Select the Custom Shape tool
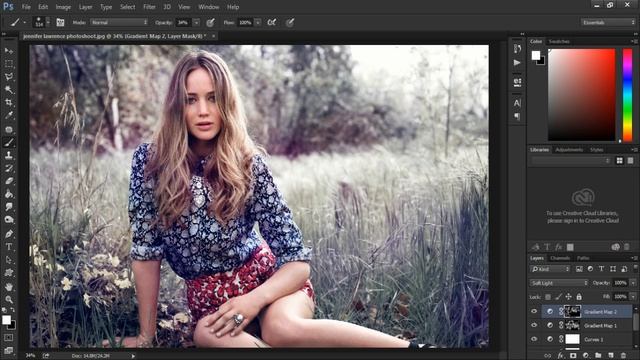 tap(9, 273)
